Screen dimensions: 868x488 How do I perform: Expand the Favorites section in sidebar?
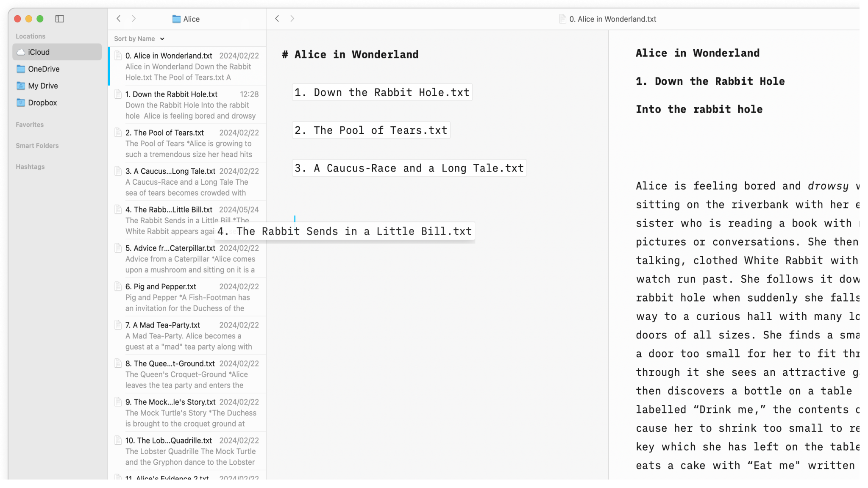[30, 125]
